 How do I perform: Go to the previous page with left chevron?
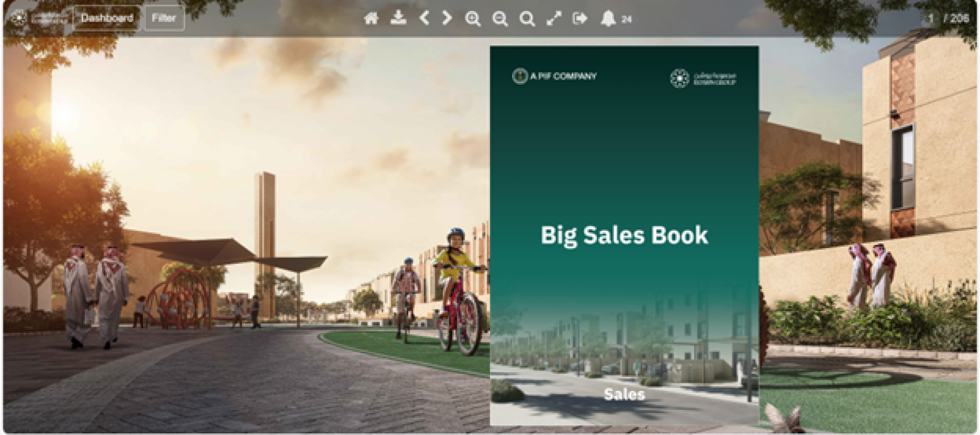click(424, 18)
